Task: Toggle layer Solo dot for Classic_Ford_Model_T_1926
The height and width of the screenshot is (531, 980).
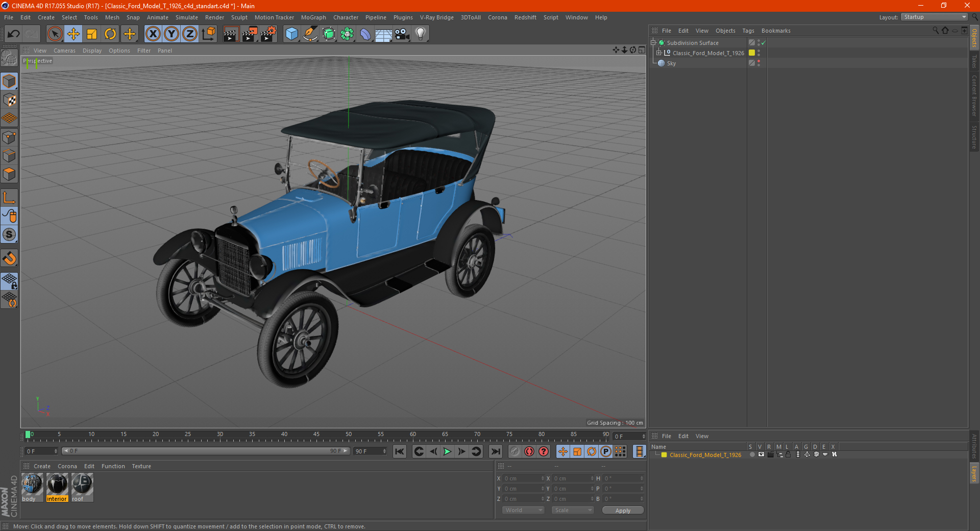Action: tap(752, 454)
